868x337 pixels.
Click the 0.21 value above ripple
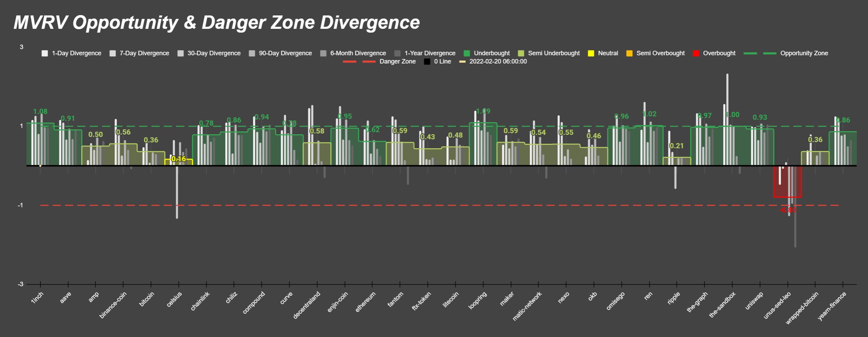coord(677,146)
